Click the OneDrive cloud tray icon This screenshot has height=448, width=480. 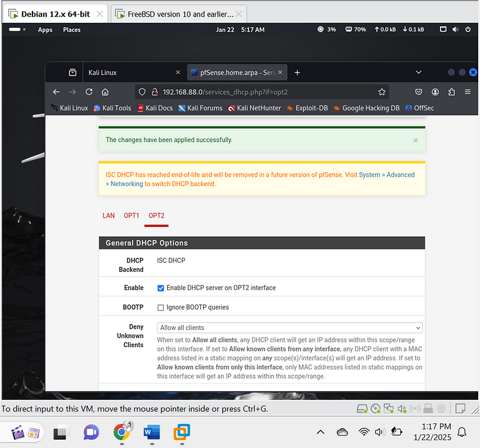(x=342, y=432)
